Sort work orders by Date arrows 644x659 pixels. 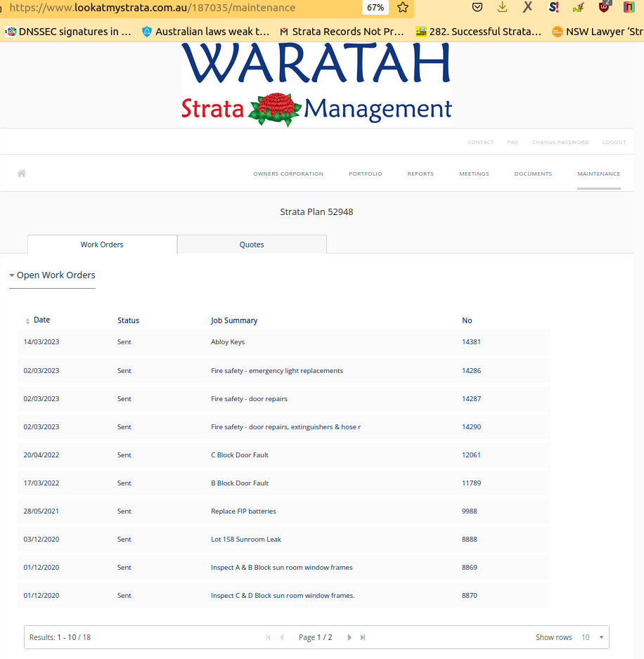(27, 321)
